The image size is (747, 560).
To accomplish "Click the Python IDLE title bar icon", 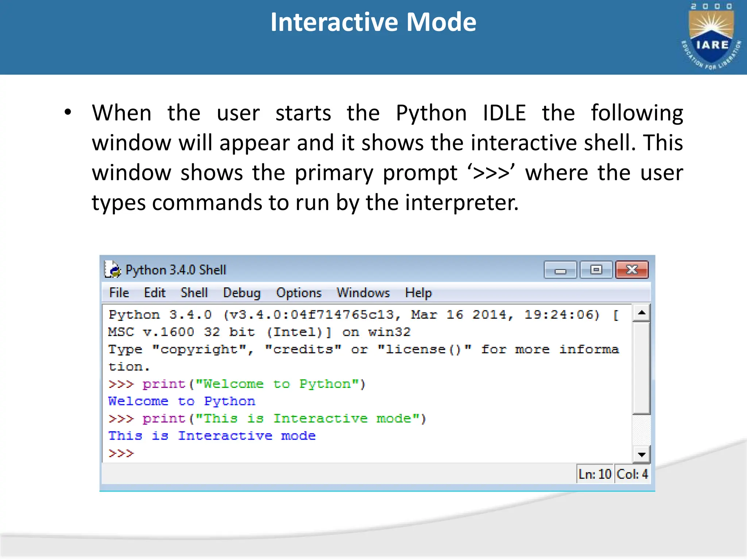I will [x=112, y=270].
